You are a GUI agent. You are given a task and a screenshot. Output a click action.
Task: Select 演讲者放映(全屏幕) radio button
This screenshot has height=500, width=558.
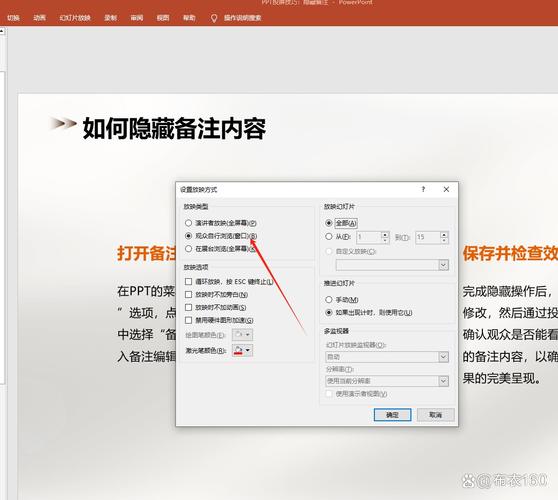click(x=189, y=223)
